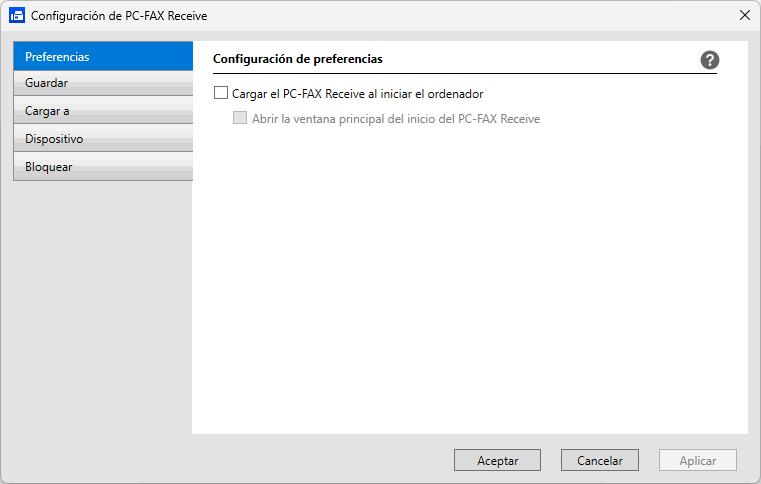
Task: Click blank footer area left of Aceptar
Action: 250,460
